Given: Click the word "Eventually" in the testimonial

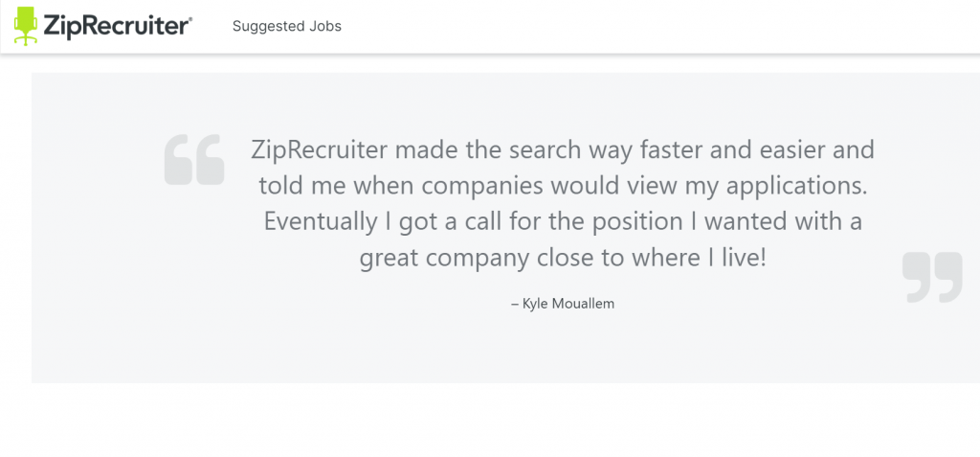Looking at the screenshot, I should (321, 223).
